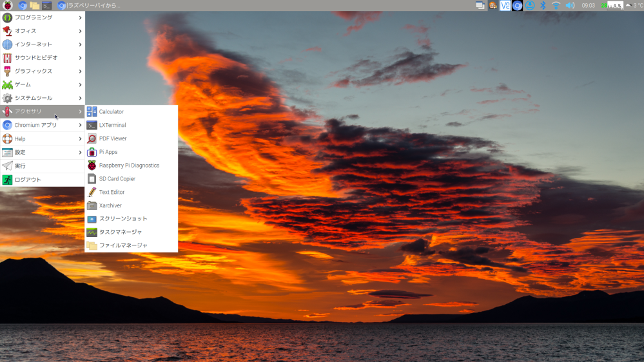Screen dimensions: 644x362
Task: Open the Bluetooth tray menu
Action: pyautogui.click(x=543, y=5)
